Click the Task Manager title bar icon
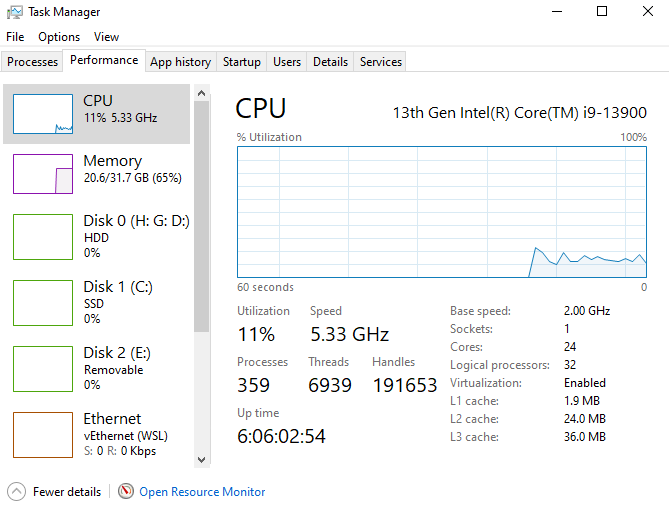 15,12
